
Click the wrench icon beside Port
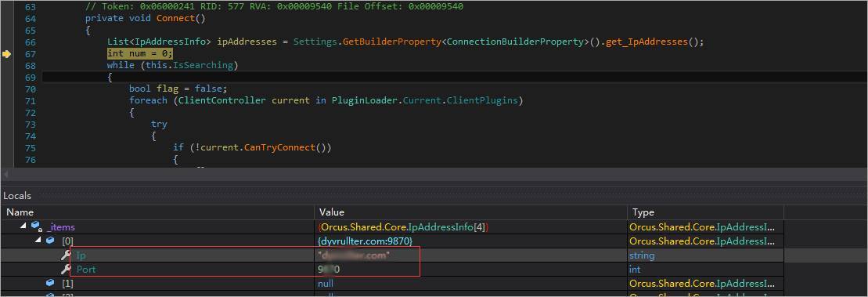(x=66, y=270)
